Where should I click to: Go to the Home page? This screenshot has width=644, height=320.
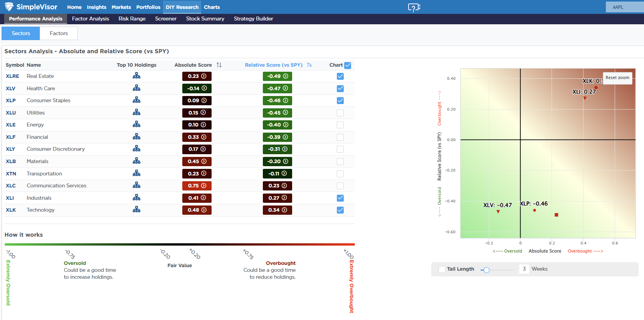coord(74,7)
